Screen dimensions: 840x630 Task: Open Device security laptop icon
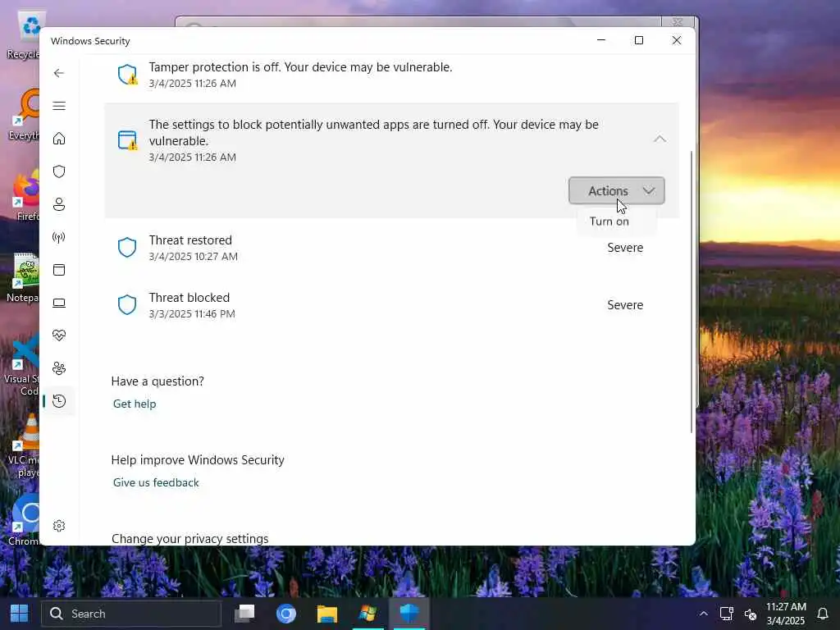59,304
